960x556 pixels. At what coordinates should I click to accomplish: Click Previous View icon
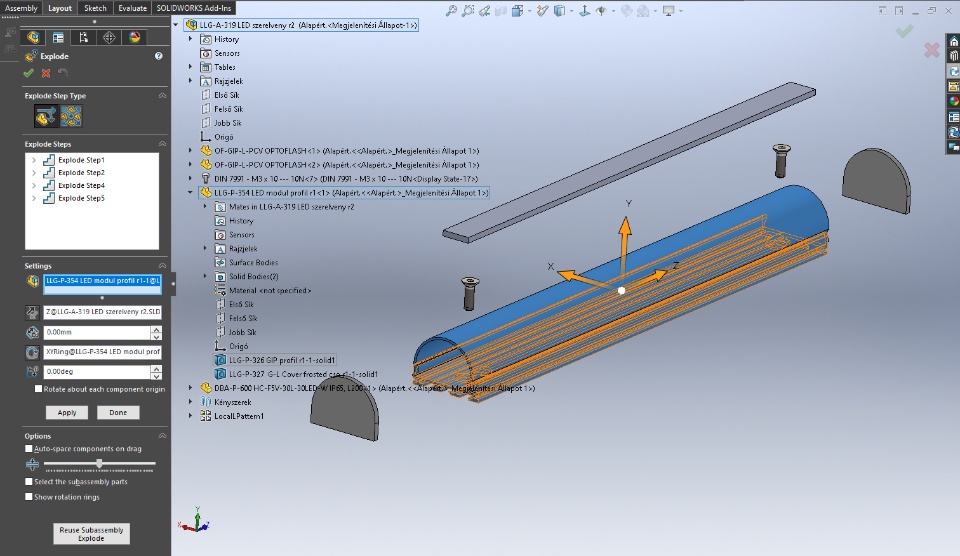484,10
